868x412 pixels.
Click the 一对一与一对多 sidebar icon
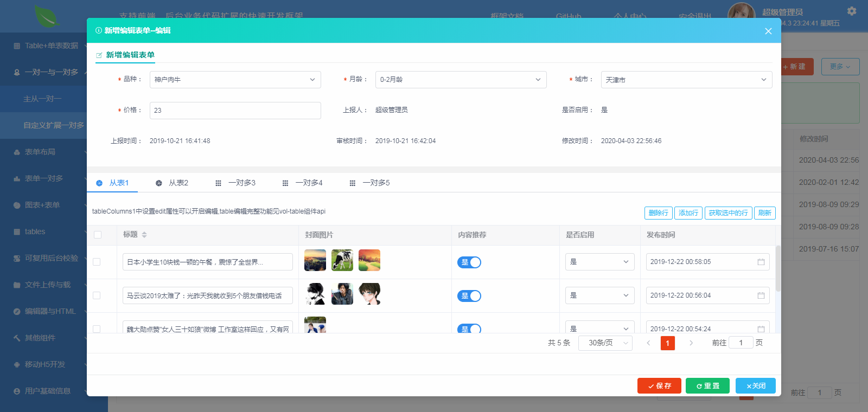click(17, 73)
